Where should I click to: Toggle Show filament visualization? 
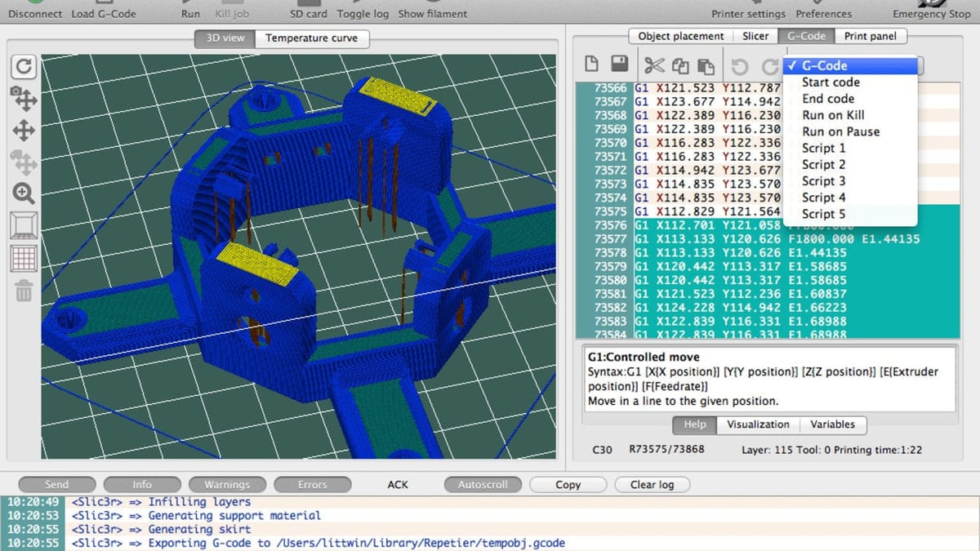432,13
